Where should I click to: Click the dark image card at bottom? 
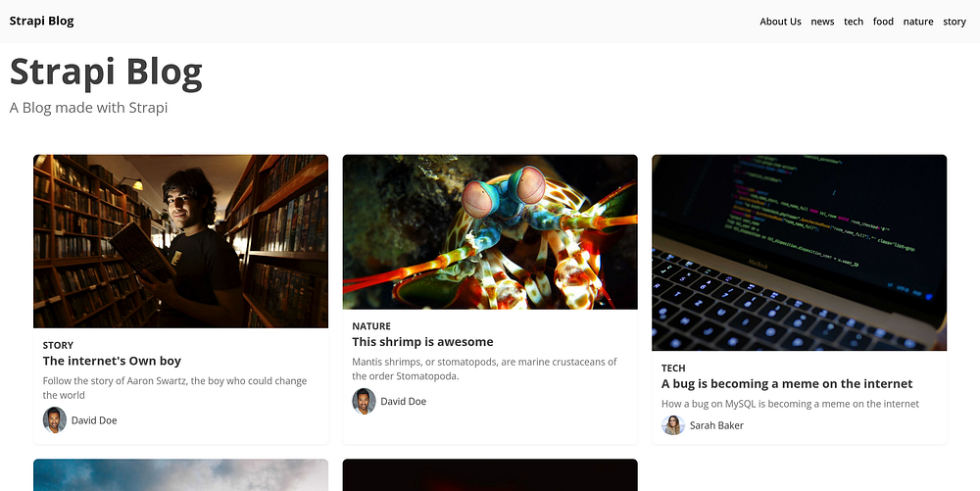[x=490, y=474]
